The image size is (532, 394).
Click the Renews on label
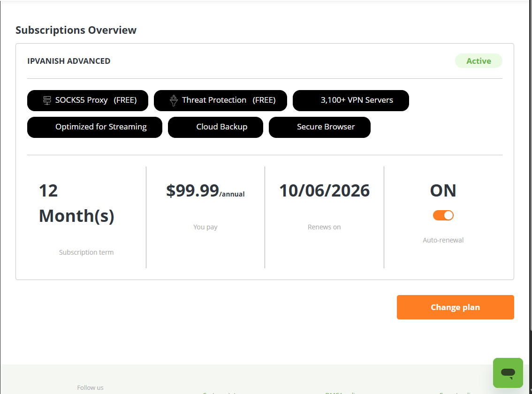click(324, 227)
